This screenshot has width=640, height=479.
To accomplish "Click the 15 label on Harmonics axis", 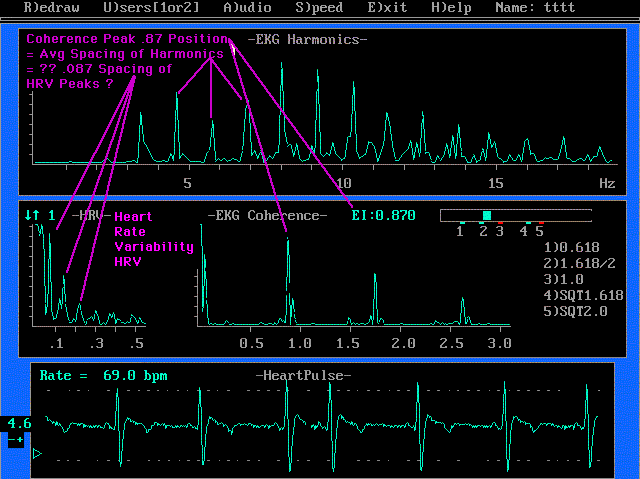I will pyautogui.click(x=496, y=183).
